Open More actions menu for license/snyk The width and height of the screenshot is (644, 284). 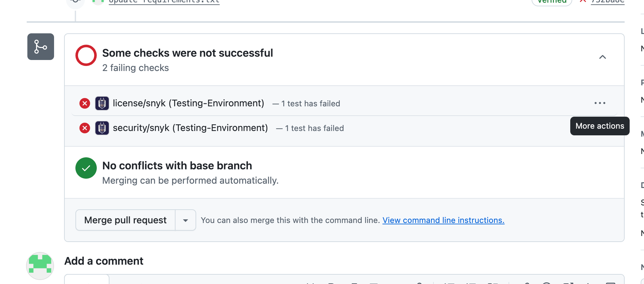coord(600,103)
